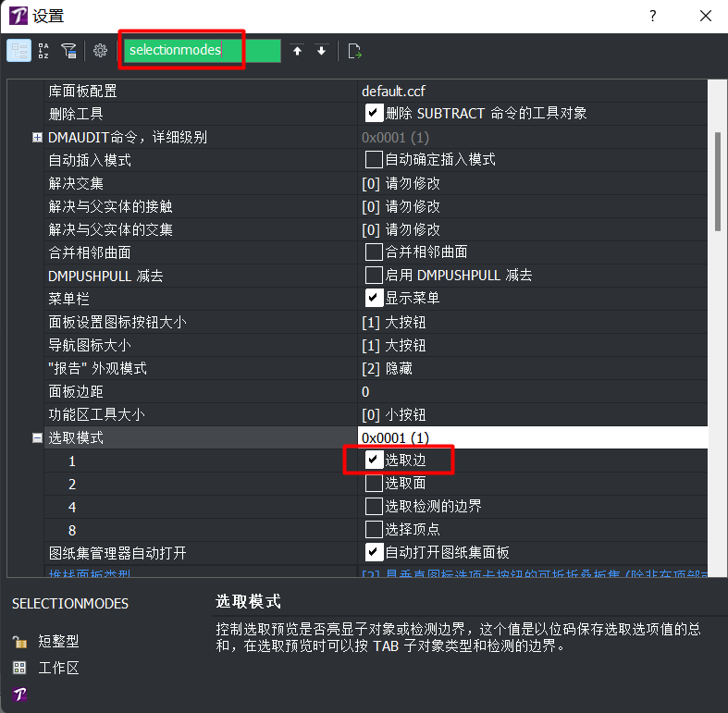Click the export settings icon
The width and height of the screenshot is (728, 713).
pos(354,51)
